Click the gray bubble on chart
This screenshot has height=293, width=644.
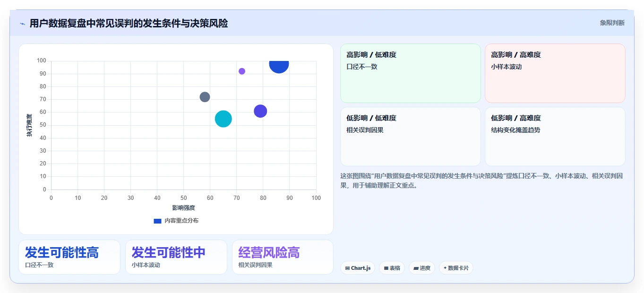coord(205,97)
